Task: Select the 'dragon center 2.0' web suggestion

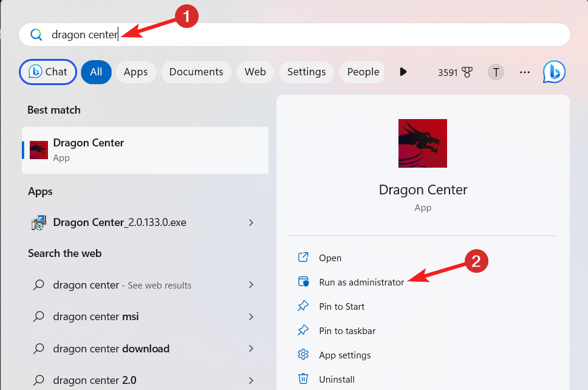Action: [x=95, y=380]
